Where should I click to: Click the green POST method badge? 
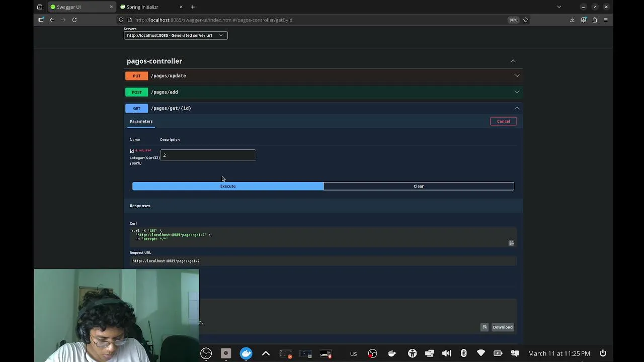(137, 92)
